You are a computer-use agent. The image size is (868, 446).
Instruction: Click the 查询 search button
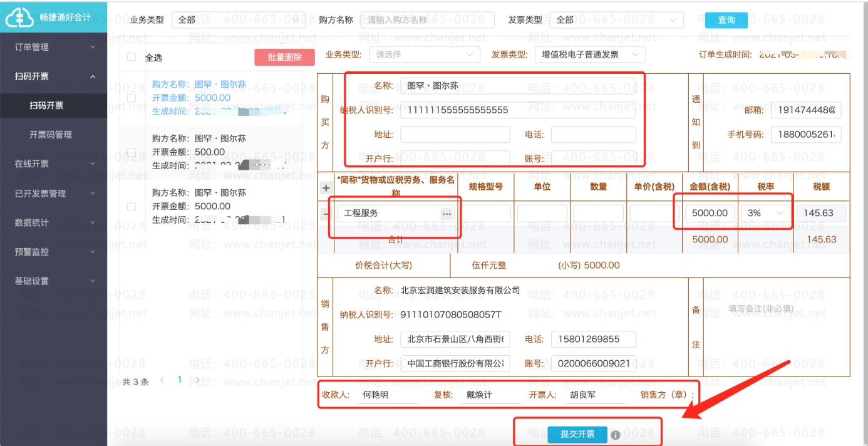tap(726, 20)
